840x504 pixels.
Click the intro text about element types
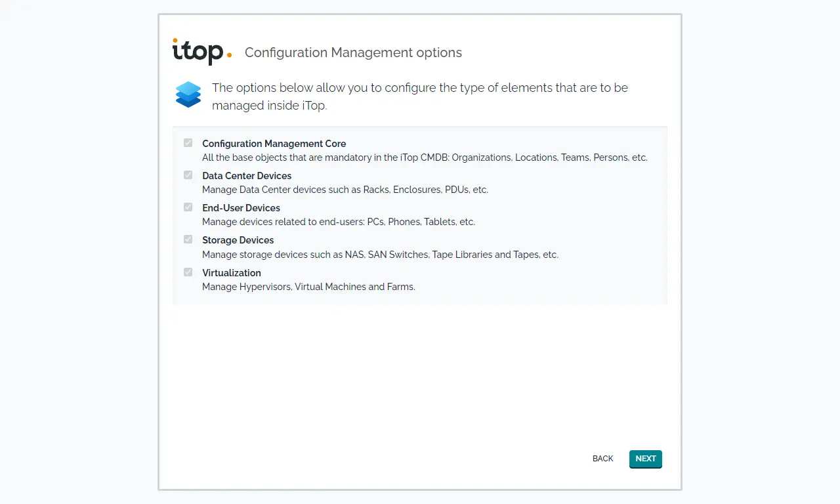pos(420,96)
